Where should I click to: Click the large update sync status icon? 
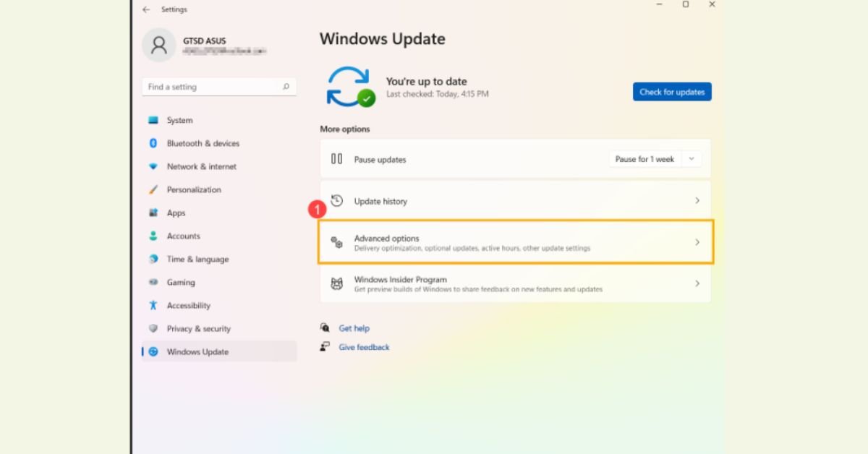pos(350,87)
